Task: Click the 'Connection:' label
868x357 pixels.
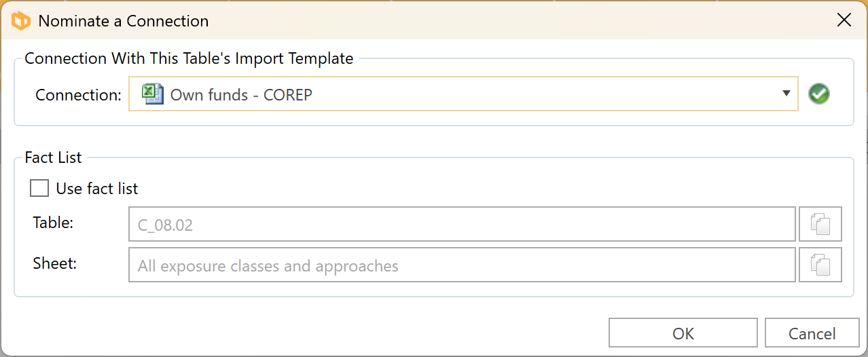Action: (78, 95)
